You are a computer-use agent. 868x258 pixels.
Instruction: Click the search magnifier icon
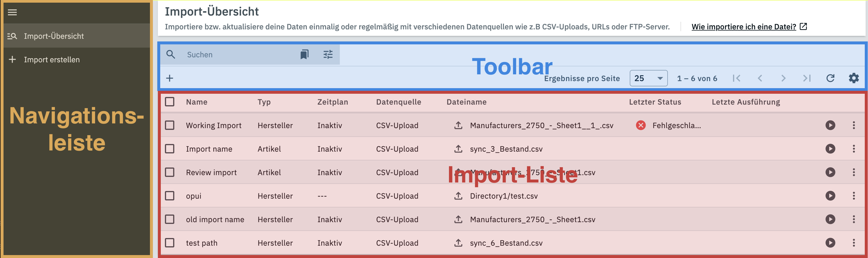(171, 54)
